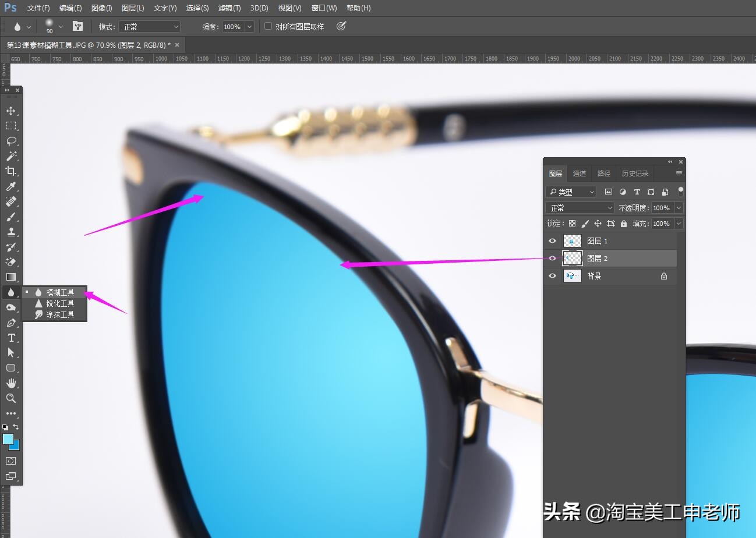Filter layers by pixel layers
The image size is (756, 538).
(609, 192)
